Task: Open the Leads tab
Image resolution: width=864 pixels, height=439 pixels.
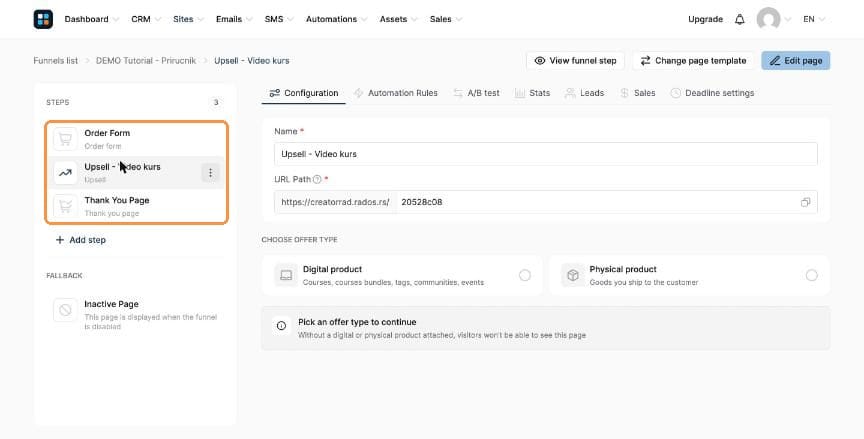Action: pos(585,93)
